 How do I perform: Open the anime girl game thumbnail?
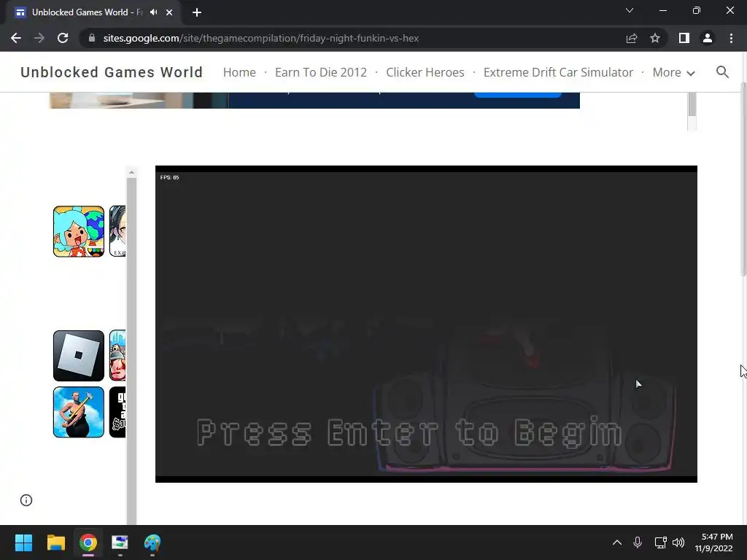pos(117,231)
